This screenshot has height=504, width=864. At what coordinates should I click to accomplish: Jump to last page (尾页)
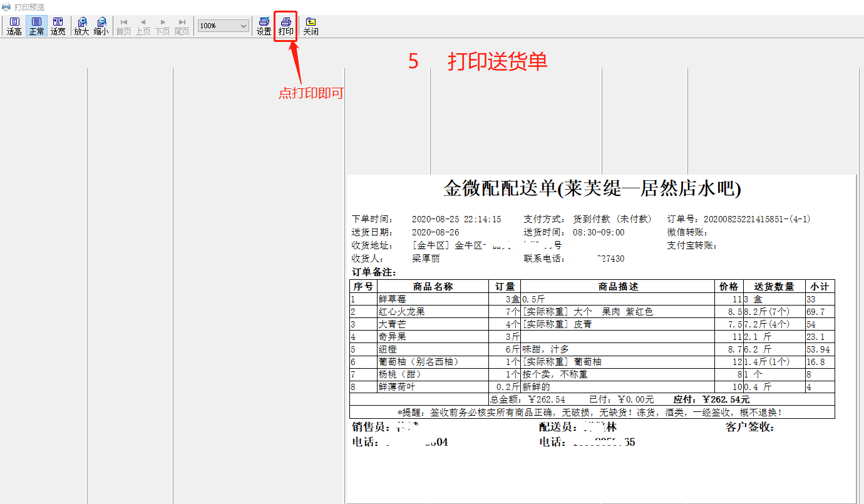(182, 26)
